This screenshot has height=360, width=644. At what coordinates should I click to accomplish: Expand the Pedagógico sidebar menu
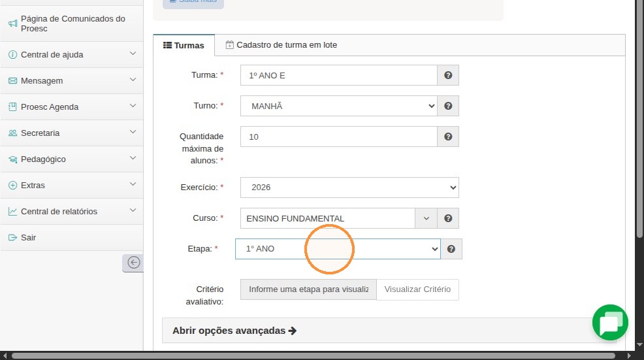72,159
